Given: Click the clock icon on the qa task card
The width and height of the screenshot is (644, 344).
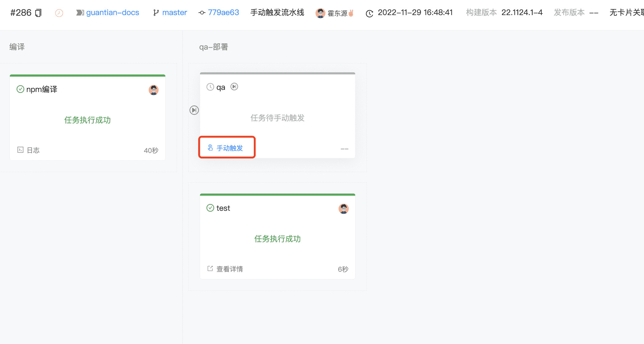Looking at the screenshot, I should [210, 87].
